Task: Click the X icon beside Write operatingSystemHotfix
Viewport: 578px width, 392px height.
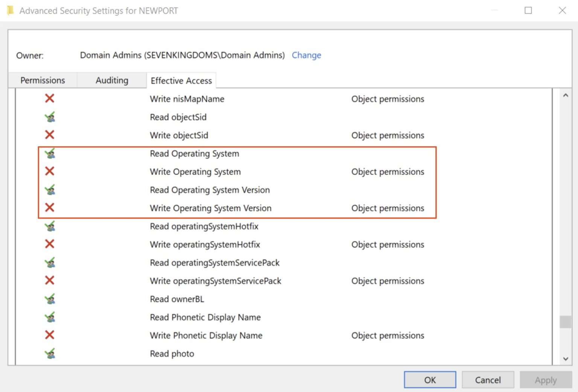Action: [x=49, y=244]
